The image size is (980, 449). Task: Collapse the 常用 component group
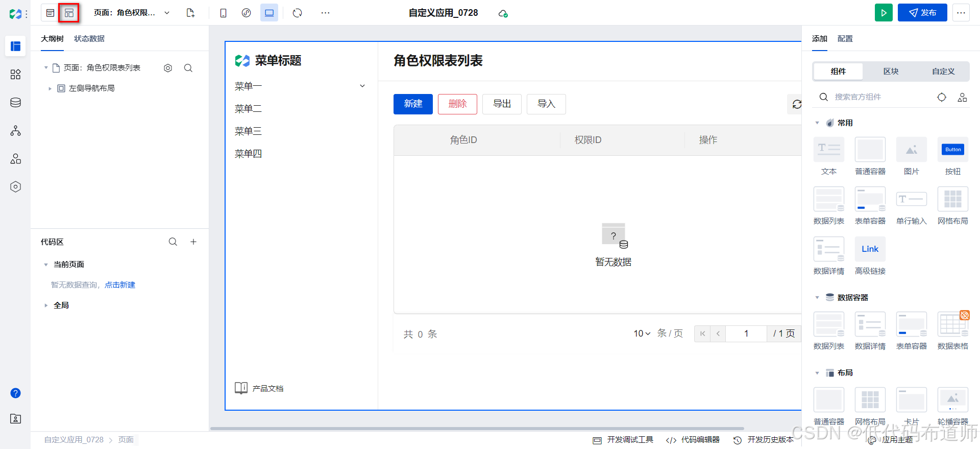(x=817, y=123)
